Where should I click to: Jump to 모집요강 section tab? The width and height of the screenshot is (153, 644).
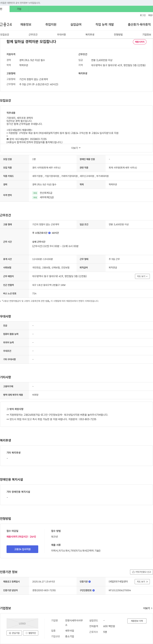coord(4,35)
